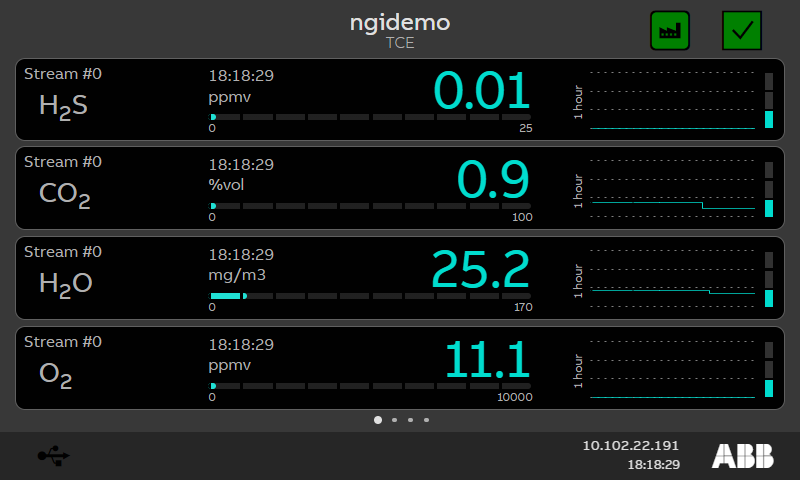The height and width of the screenshot is (480, 800).
Task: Click the H2S level indicator bar
Action: [768, 101]
